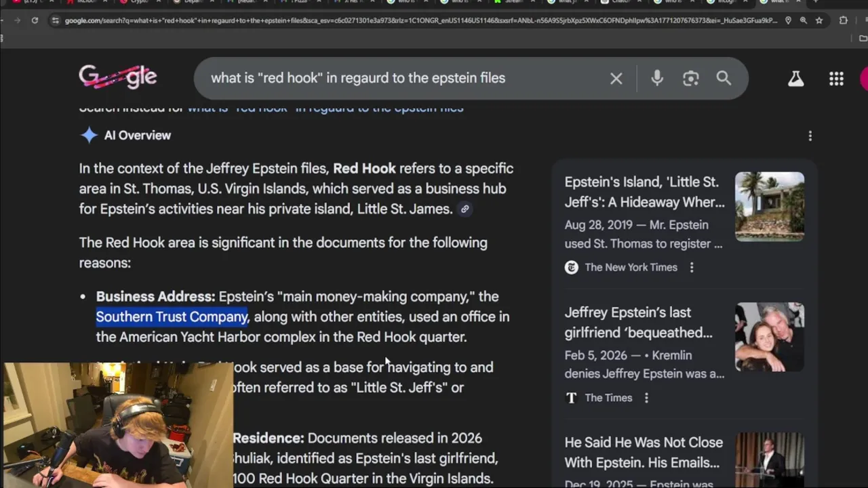This screenshot has width=868, height=488.
Task: Click the "Residence:" bold label
Action: pyautogui.click(x=269, y=439)
